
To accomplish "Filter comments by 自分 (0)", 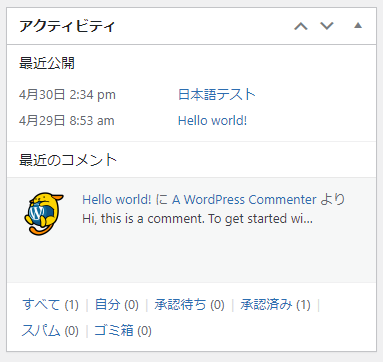I will tap(117, 304).
